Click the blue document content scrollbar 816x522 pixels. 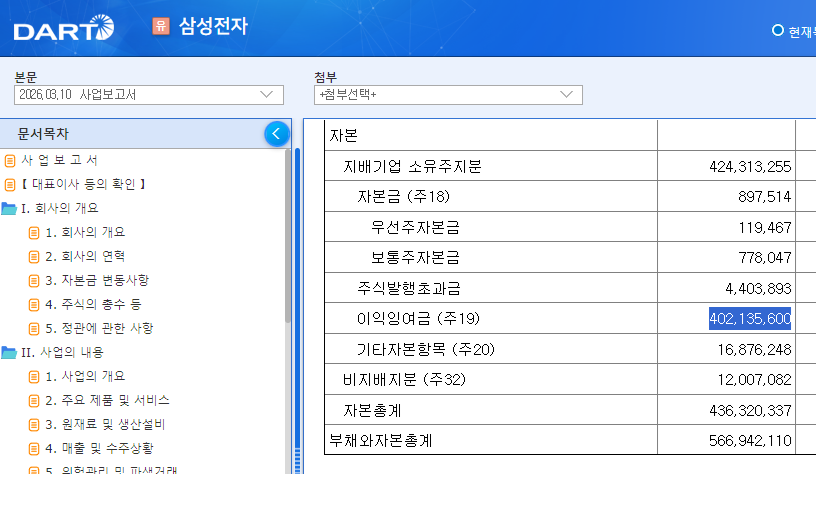(x=298, y=310)
